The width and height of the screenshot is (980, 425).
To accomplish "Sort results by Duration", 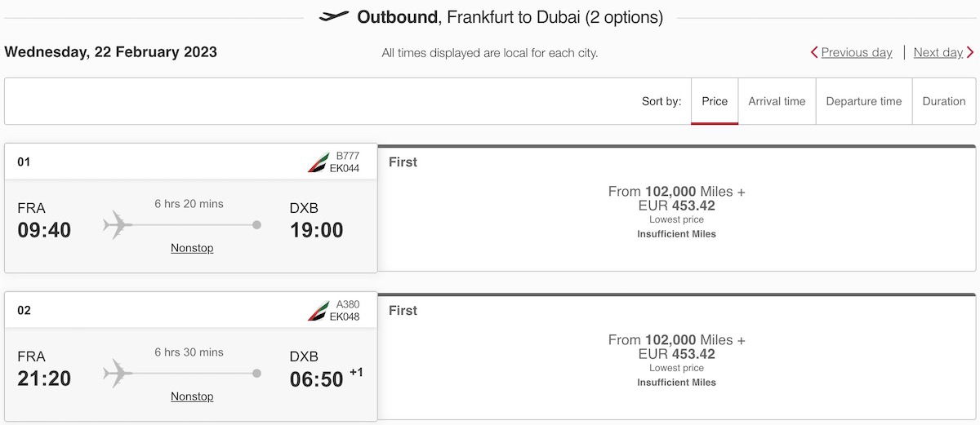I will click(944, 101).
